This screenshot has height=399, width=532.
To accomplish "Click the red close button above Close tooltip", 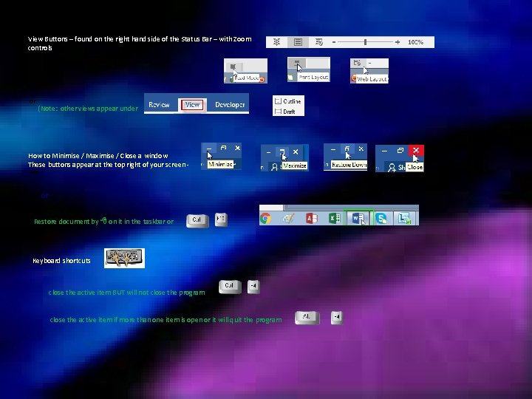I will [x=416, y=150].
